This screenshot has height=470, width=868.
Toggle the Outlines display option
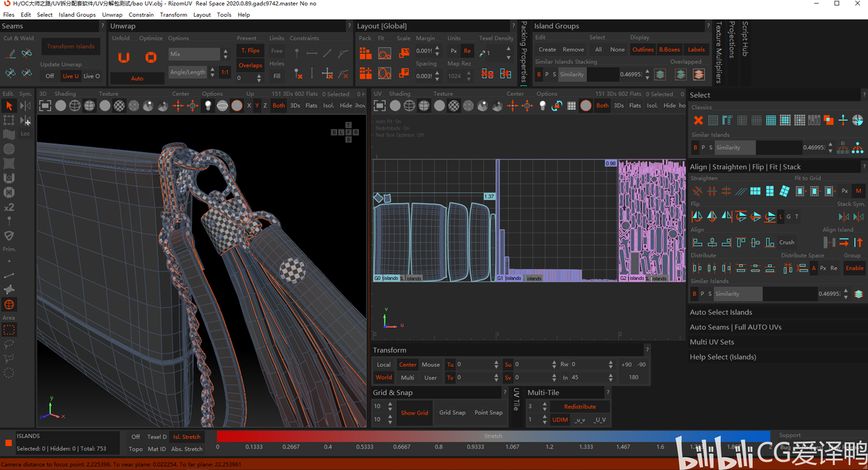coord(643,49)
